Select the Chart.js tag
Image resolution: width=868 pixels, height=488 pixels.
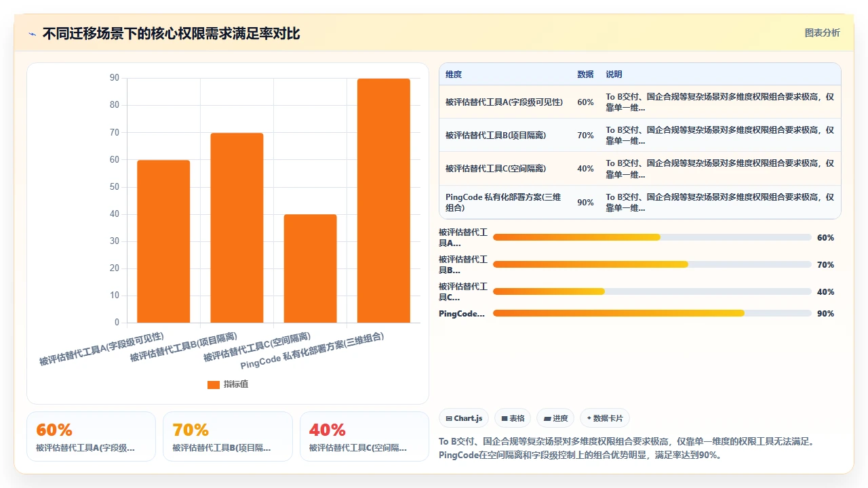tap(464, 418)
